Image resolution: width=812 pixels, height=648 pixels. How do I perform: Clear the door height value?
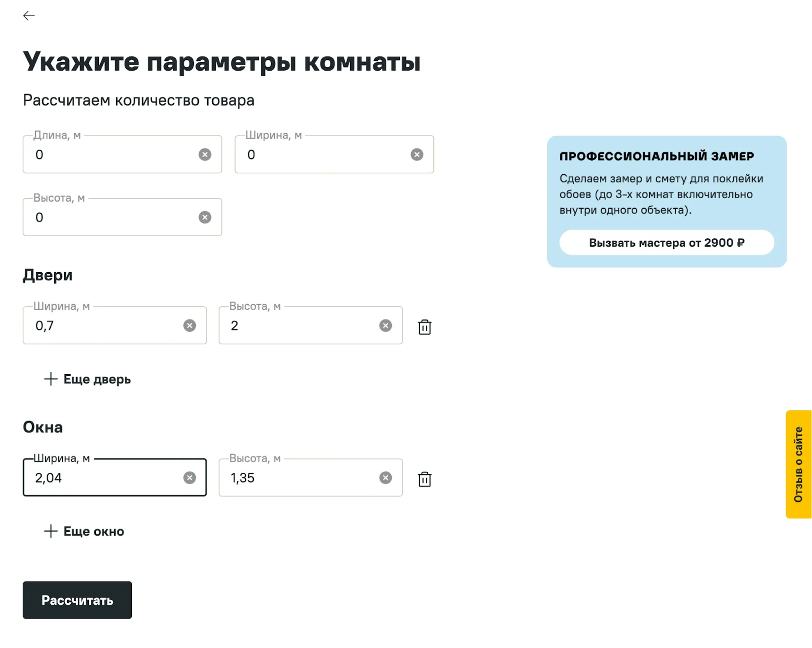pos(385,326)
